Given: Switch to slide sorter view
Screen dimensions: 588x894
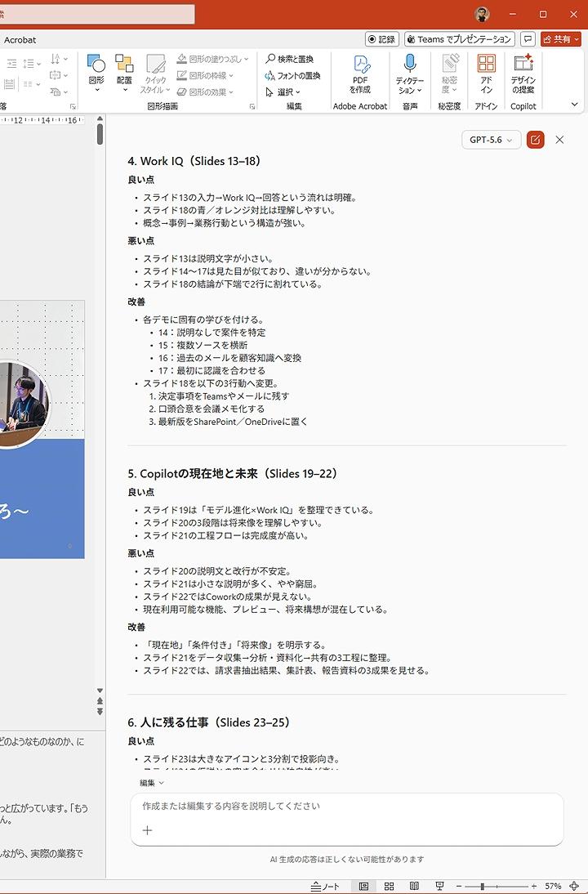Looking at the screenshot, I should coord(390,887).
